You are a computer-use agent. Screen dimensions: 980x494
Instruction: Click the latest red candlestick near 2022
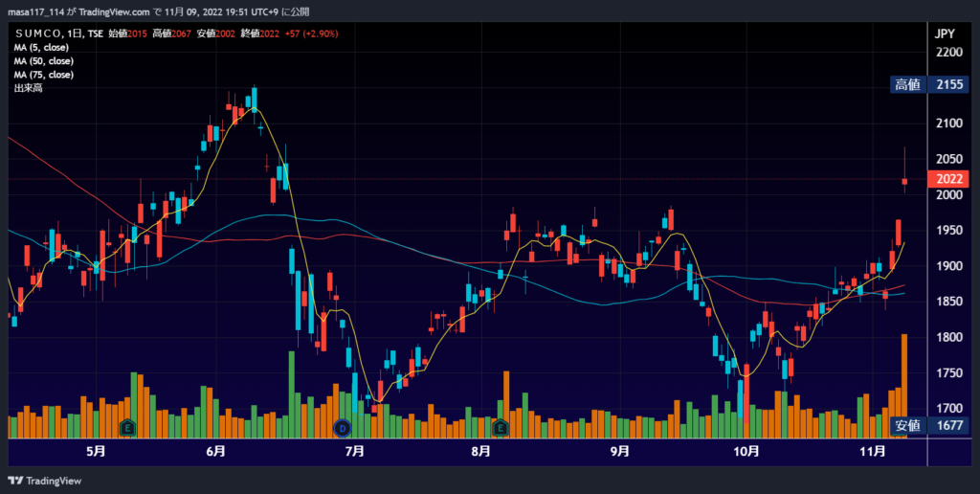coord(904,170)
